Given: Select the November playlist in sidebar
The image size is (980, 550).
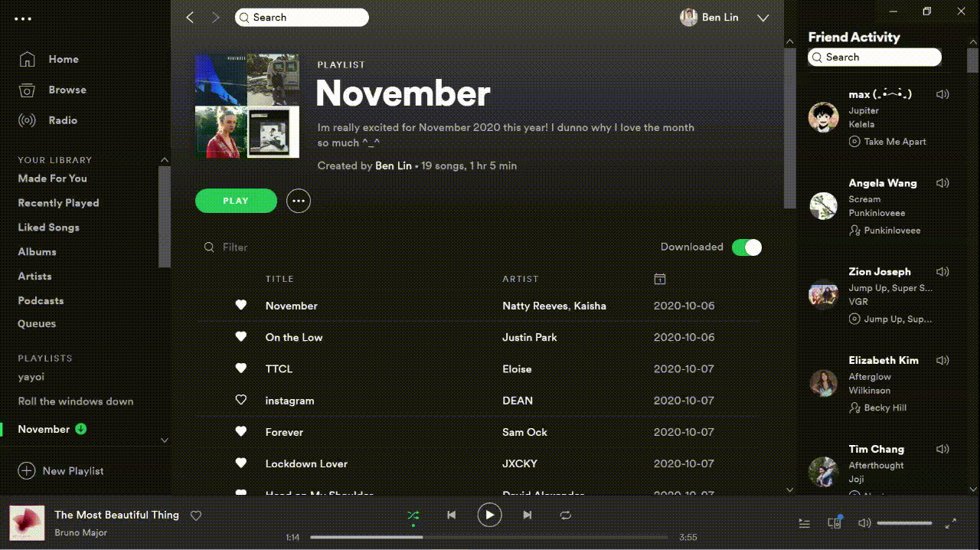Looking at the screenshot, I should coord(44,429).
